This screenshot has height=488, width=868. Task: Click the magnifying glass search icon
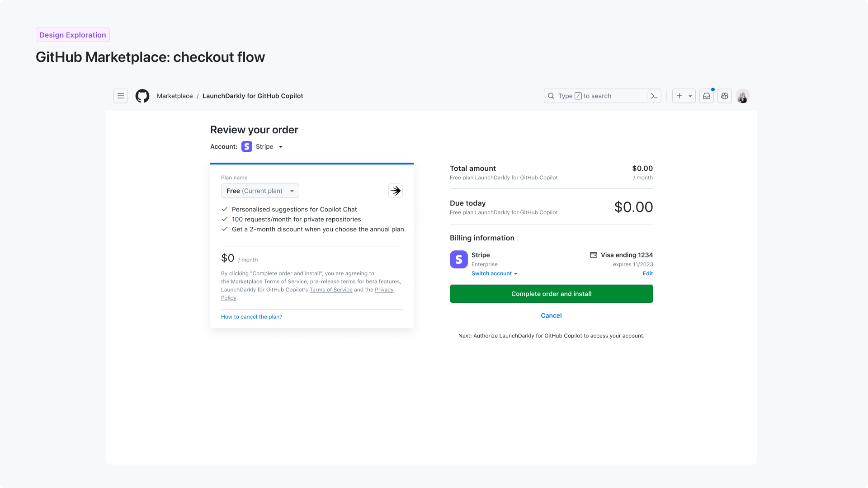pyautogui.click(x=551, y=96)
